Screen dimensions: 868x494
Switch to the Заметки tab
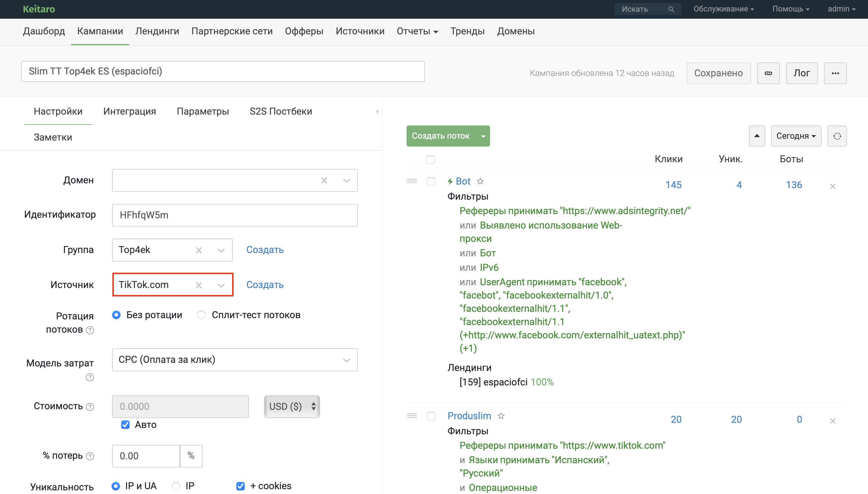53,138
